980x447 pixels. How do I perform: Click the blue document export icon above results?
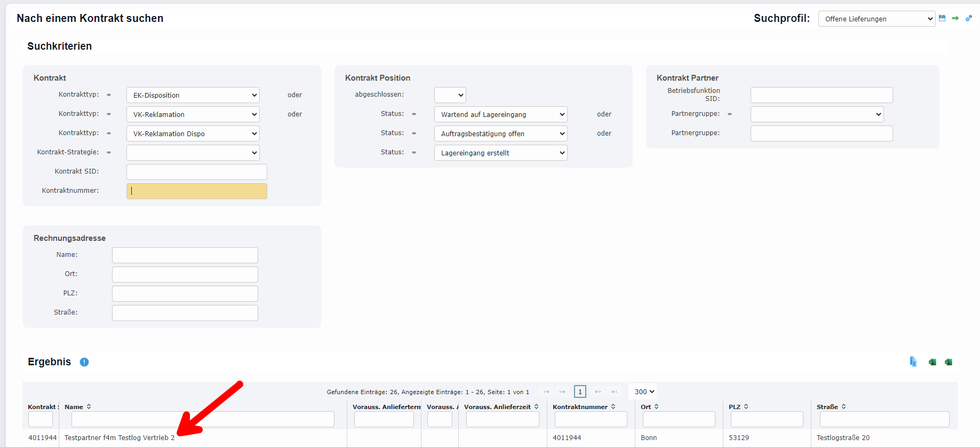pos(913,362)
